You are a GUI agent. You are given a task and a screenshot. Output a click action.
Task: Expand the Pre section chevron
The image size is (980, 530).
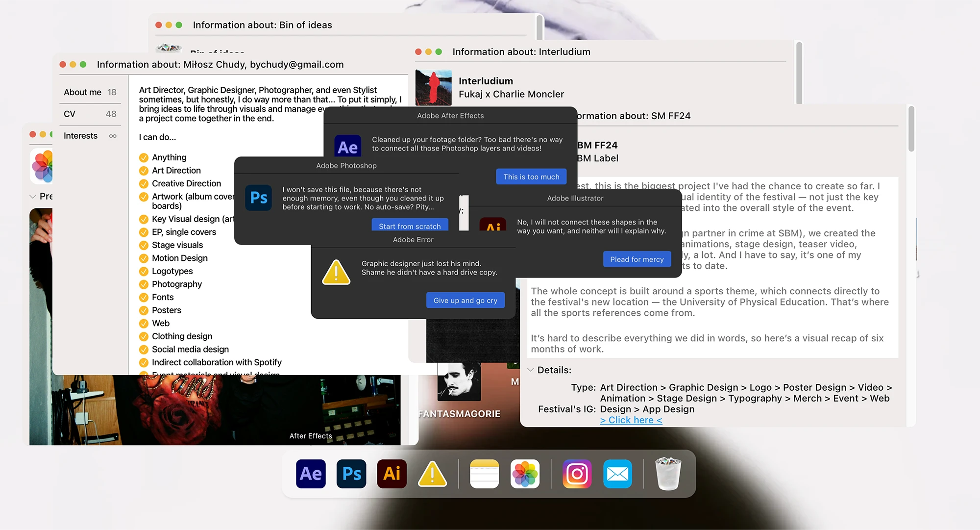[33, 197]
